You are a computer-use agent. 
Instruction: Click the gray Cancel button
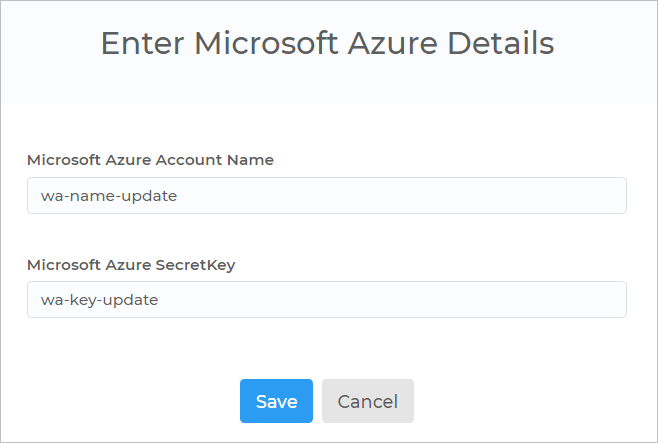tap(368, 401)
